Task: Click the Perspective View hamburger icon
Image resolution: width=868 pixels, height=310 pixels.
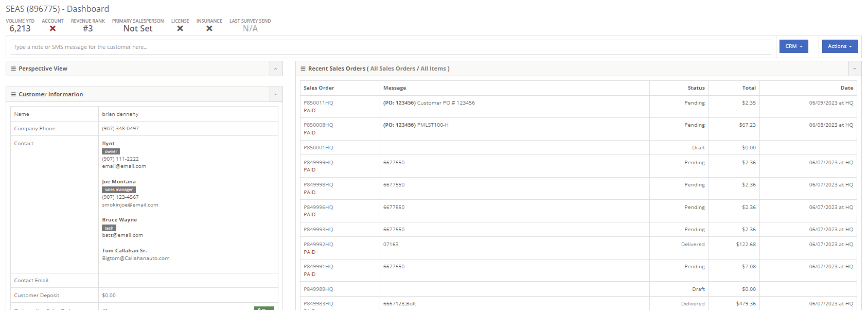Action: [13, 68]
